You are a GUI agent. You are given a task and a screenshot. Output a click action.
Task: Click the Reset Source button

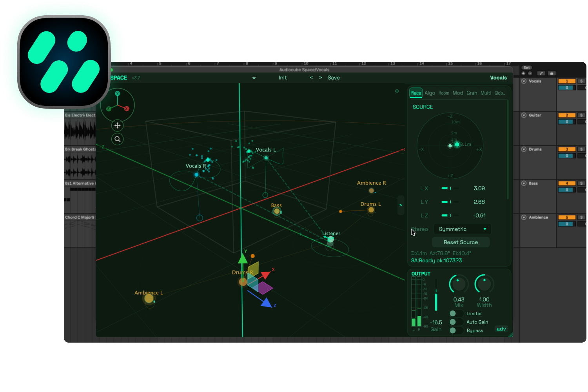point(461,242)
